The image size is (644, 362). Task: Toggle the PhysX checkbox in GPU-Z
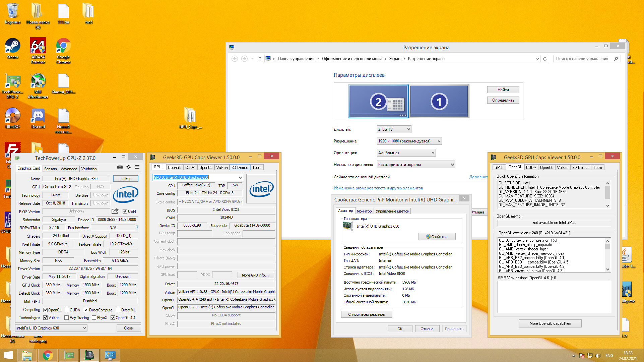94,318
